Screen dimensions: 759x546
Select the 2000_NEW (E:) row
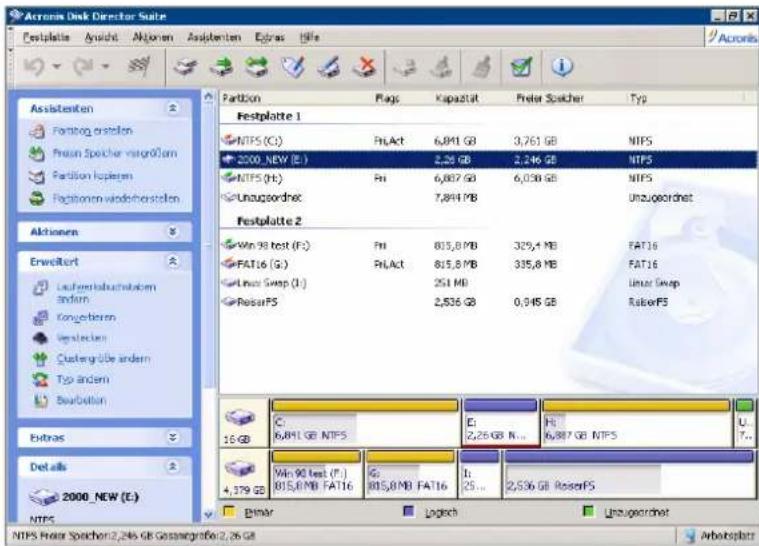[x=488, y=160]
